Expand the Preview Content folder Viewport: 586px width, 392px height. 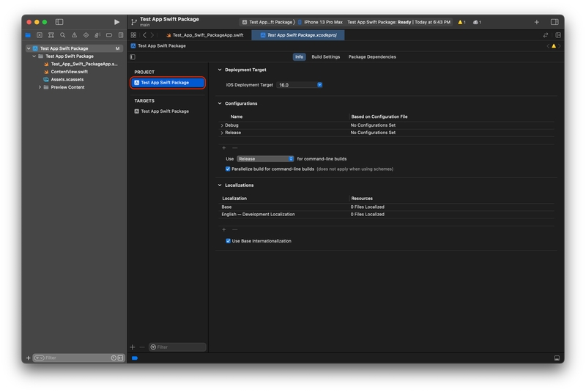pos(40,87)
